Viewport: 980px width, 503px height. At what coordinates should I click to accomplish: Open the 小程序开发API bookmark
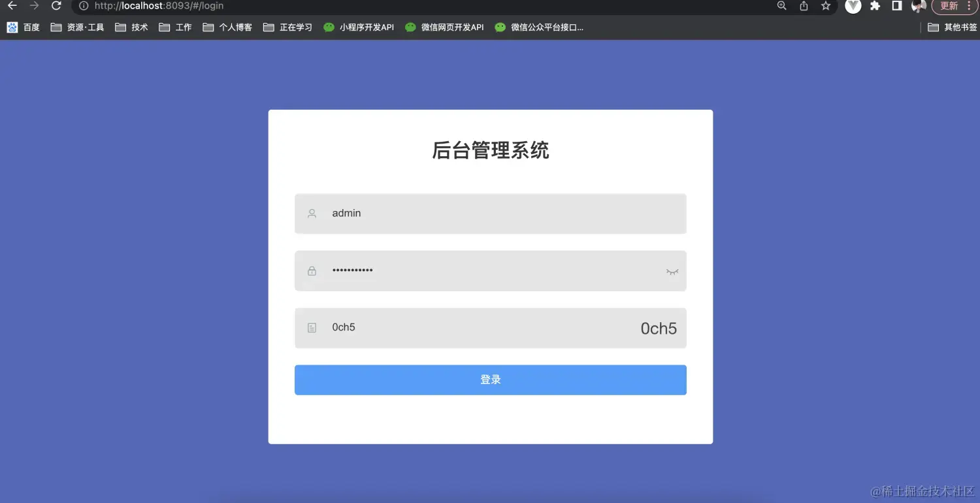tap(359, 27)
